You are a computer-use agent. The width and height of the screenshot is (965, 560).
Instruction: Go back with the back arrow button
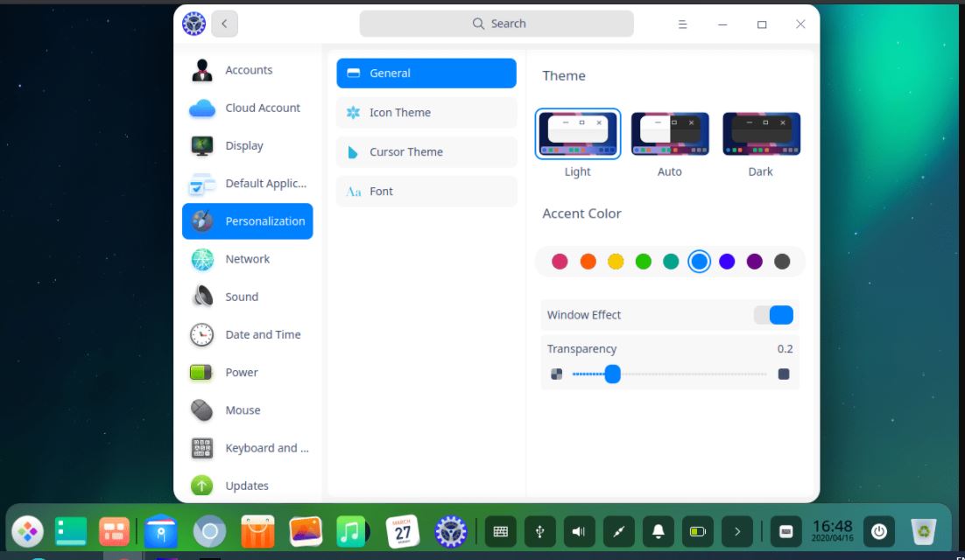(225, 24)
